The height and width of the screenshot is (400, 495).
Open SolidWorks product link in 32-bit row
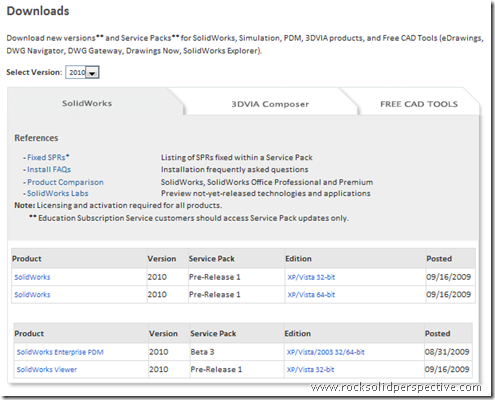32,277
